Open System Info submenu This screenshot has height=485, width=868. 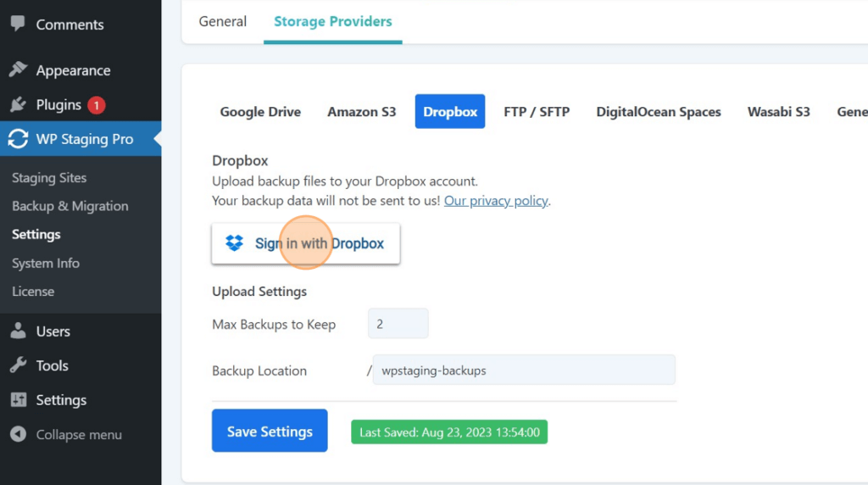pos(46,263)
